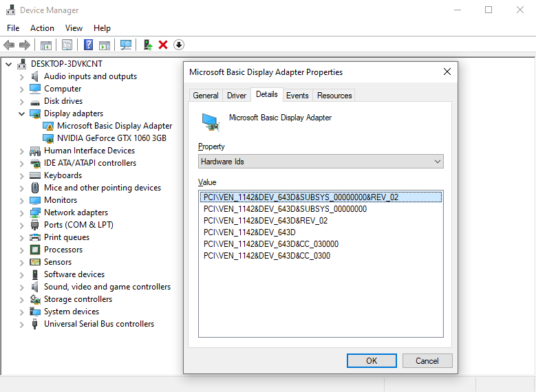Click the red X Uninstall device icon
Image resolution: width=536 pixels, height=392 pixels.
pos(163,45)
